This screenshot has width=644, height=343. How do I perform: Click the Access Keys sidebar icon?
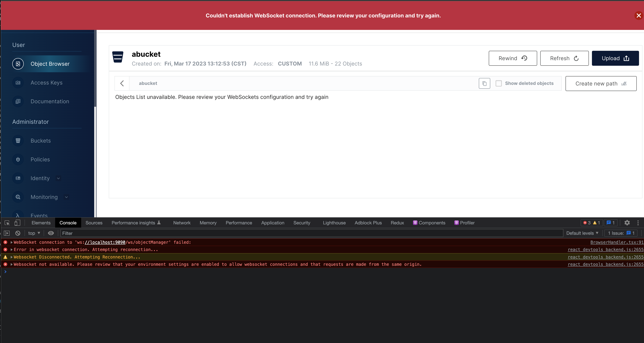pos(18,83)
